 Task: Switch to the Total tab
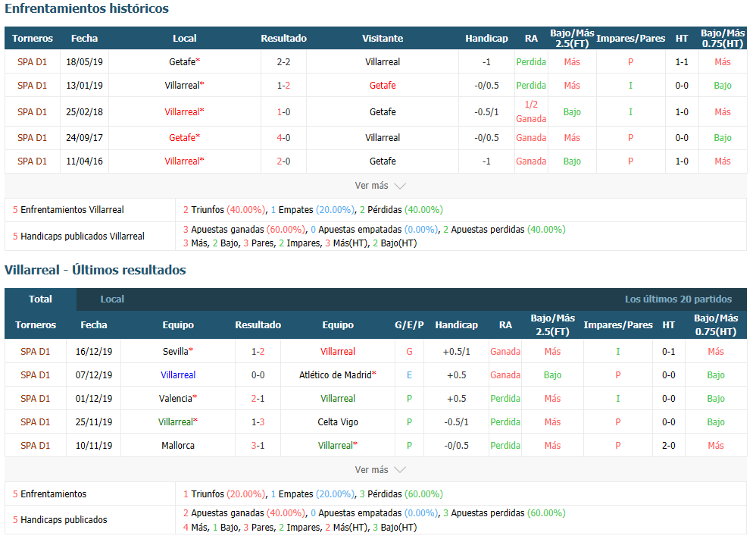pyautogui.click(x=40, y=299)
